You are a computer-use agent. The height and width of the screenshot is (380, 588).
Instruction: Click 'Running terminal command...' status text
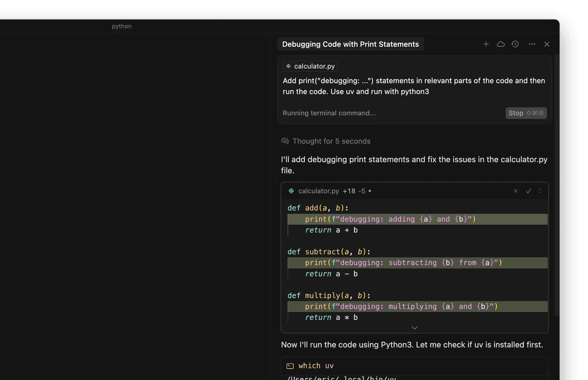[x=329, y=113]
